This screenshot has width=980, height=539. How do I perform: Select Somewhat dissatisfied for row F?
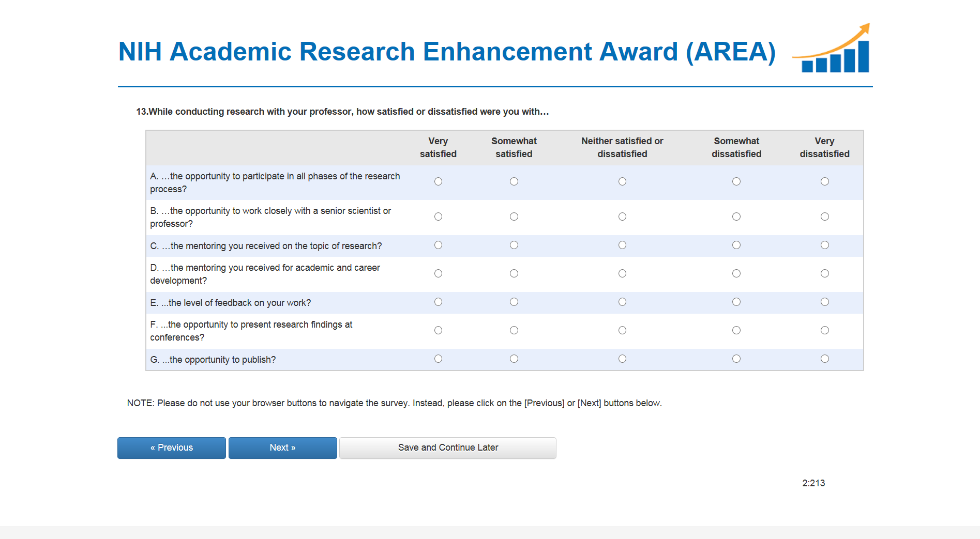736,330
